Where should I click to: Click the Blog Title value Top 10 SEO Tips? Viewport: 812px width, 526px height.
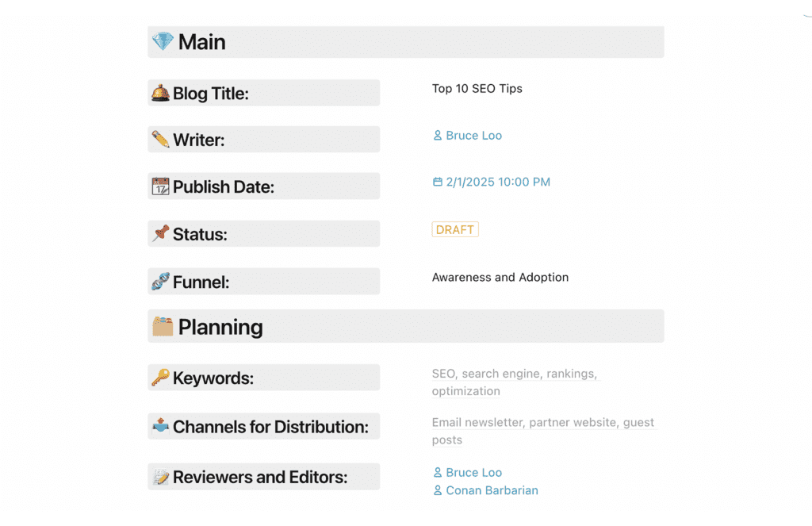(x=477, y=88)
